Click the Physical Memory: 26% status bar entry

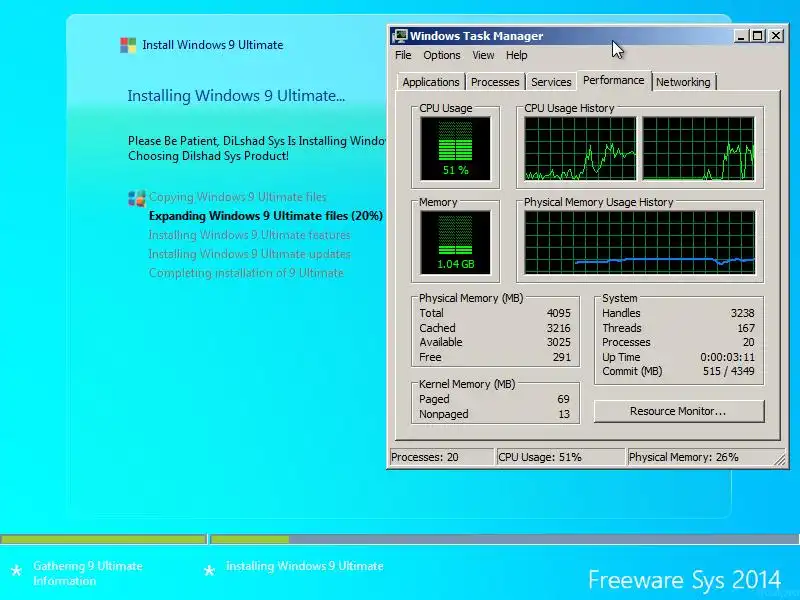[702, 457]
